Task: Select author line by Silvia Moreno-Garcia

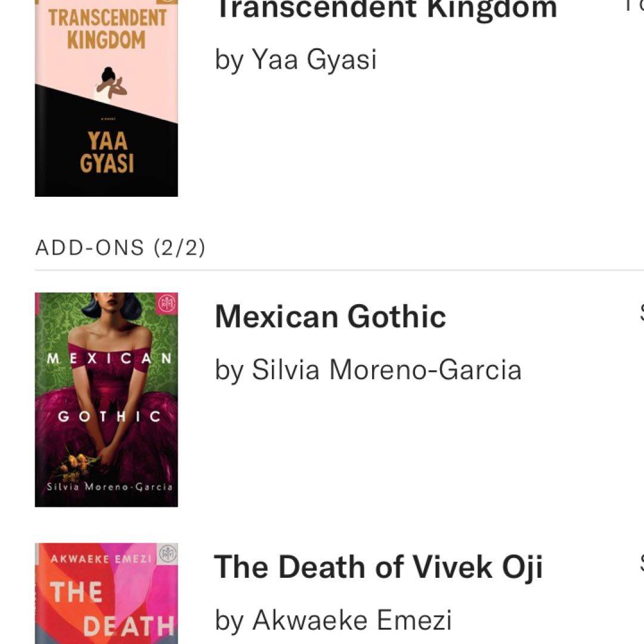Action: tap(368, 370)
